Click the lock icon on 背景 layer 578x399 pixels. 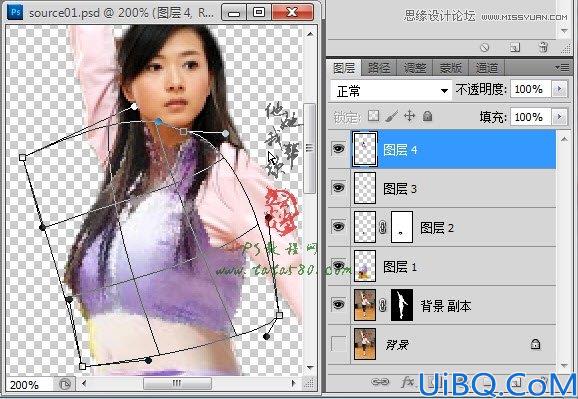pyautogui.click(x=535, y=344)
